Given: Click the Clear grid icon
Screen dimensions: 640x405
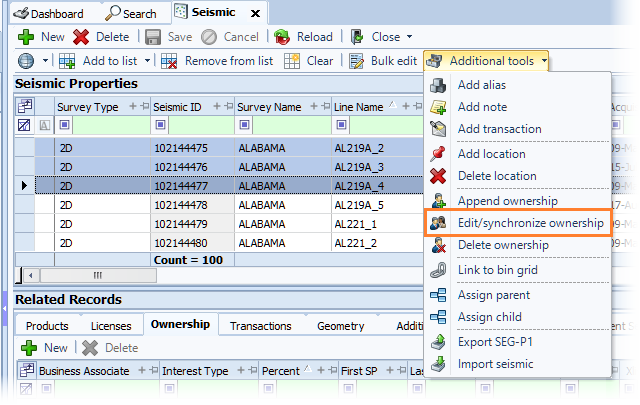Looking at the screenshot, I should coord(292,61).
